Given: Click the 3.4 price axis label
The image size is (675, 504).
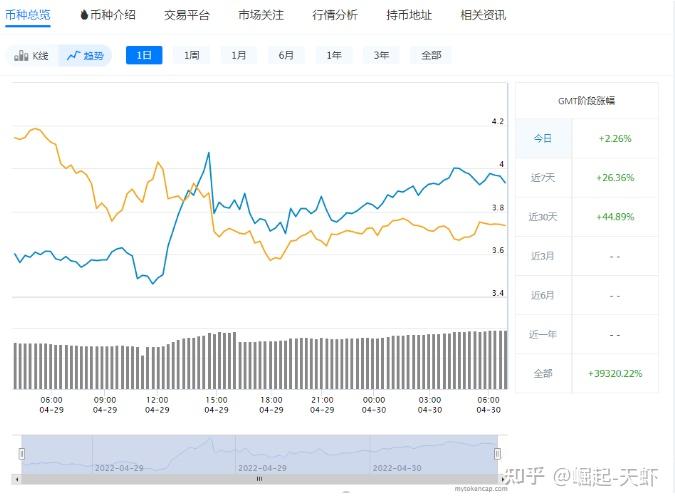Looking at the screenshot, I should click(498, 293).
